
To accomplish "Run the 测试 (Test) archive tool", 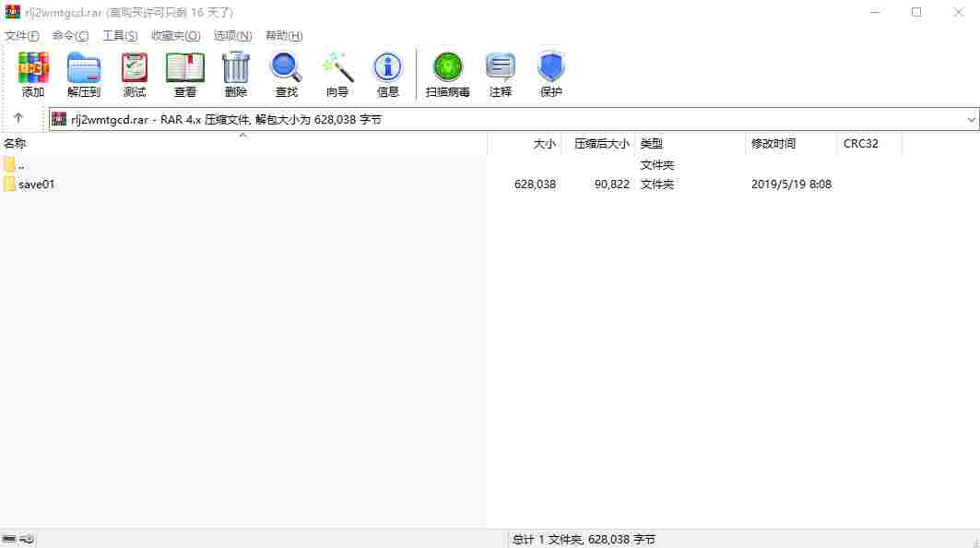I will point(135,67).
